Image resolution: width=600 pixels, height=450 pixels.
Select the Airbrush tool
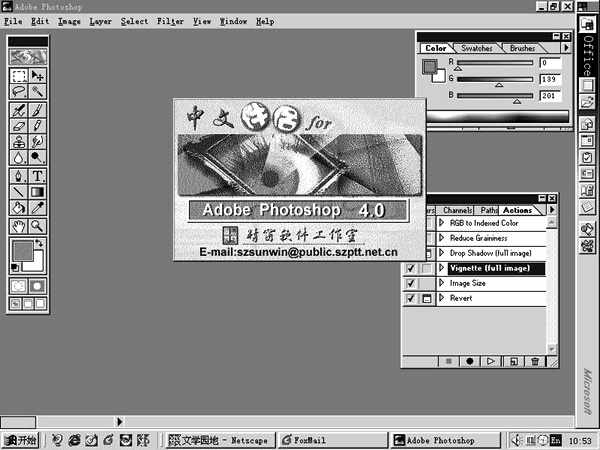pyautogui.click(x=18, y=110)
